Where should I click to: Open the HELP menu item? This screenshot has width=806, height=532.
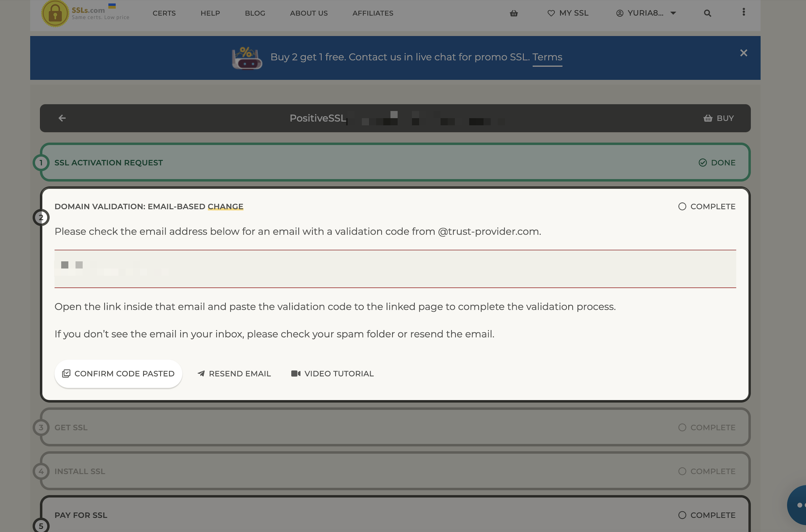(210, 13)
